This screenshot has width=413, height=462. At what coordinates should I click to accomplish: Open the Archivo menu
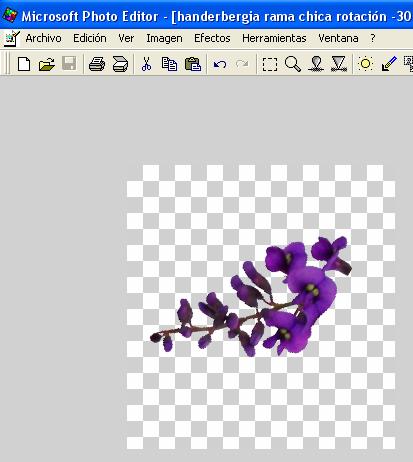point(43,38)
